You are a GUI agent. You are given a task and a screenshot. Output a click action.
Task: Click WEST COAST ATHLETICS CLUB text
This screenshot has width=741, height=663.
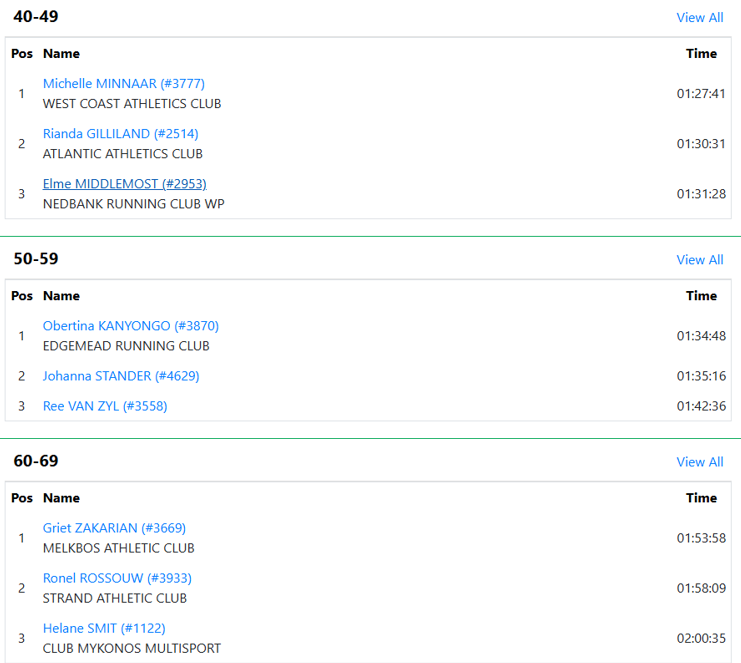pyautogui.click(x=132, y=103)
